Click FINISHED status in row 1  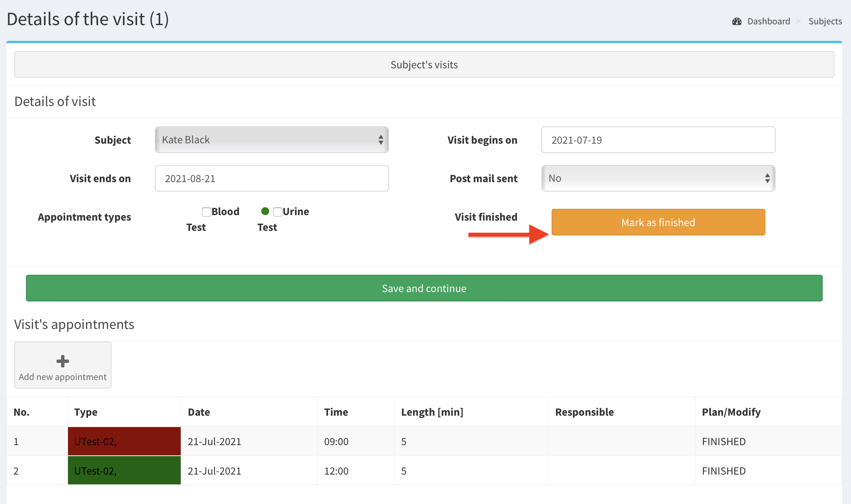pos(724,442)
